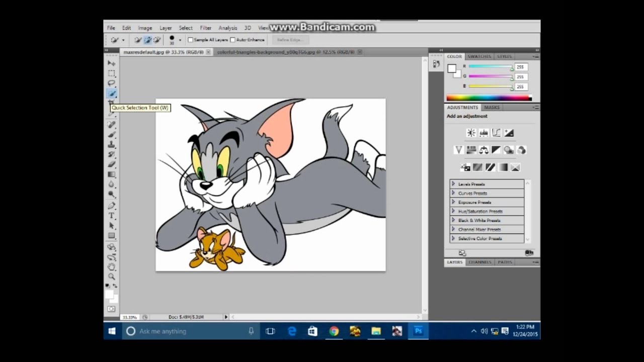The height and width of the screenshot is (362, 644).
Task: Choose New Selection mode in options bar
Action: point(138,40)
